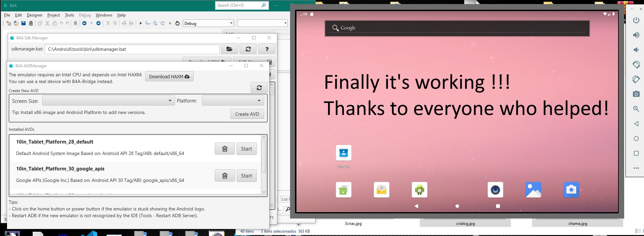
Task: Open the Contacts app on Android home screen
Action: pos(344,153)
